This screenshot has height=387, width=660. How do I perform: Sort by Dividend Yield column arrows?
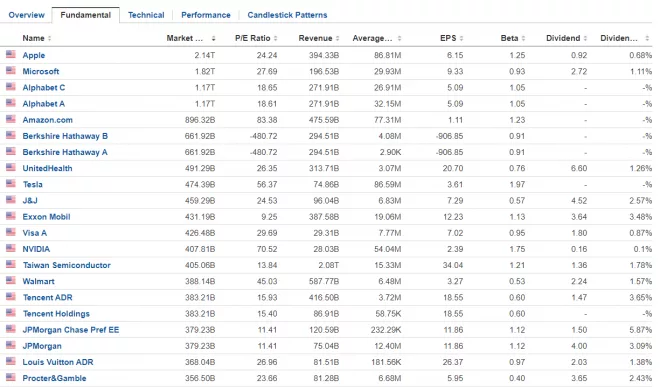[x=647, y=38]
